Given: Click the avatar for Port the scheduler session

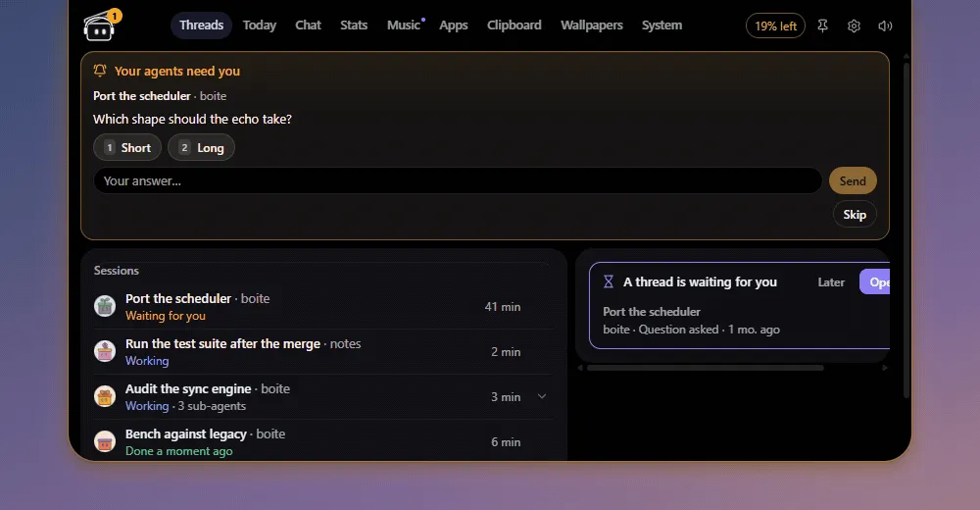Looking at the screenshot, I should pyautogui.click(x=105, y=306).
